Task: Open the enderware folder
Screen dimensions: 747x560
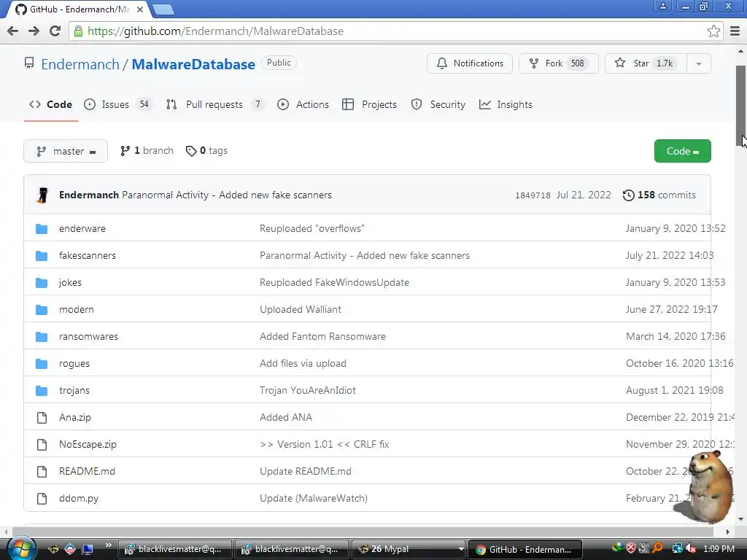Action: (82, 228)
